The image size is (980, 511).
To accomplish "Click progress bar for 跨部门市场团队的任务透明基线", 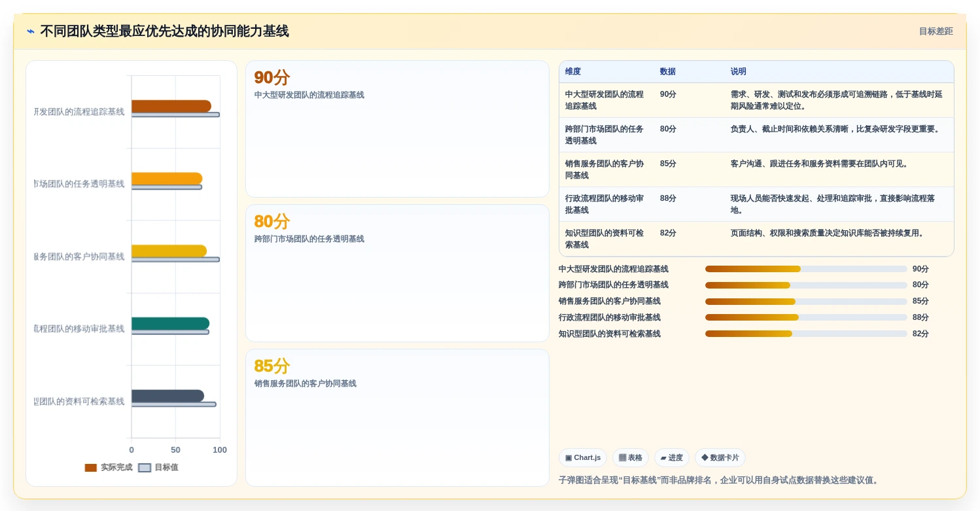I will pos(806,285).
